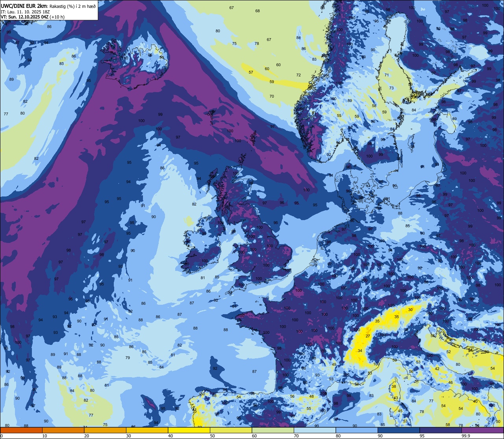Click the '49' humidity value in southern France
This screenshot has width=504, height=439.
point(334,364)
